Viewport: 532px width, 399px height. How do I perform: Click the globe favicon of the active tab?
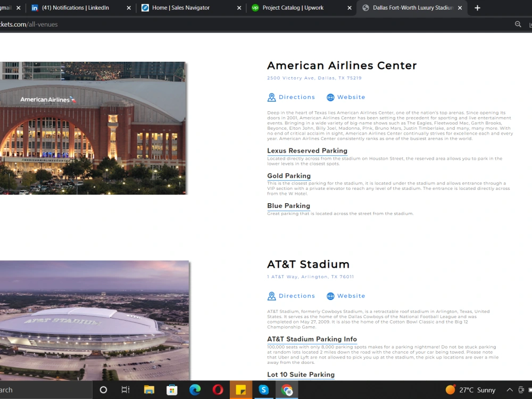pos(366,8)
